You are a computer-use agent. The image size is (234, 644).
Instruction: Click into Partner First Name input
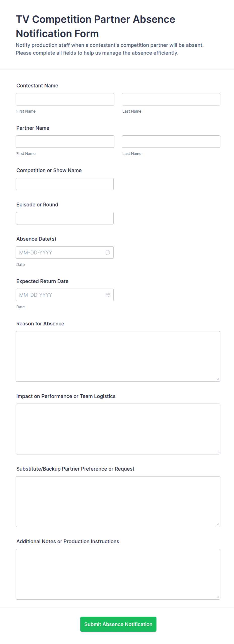[x=65, y=141]
